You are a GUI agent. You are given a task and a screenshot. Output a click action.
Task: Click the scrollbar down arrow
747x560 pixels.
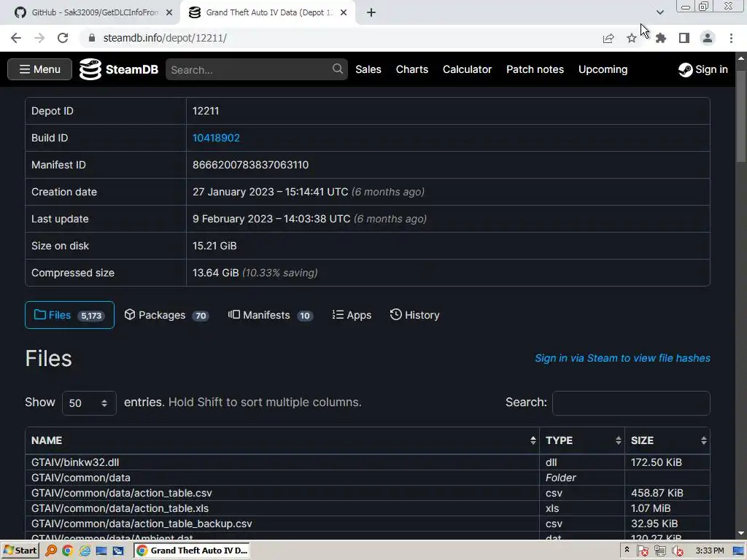point(741,533)
